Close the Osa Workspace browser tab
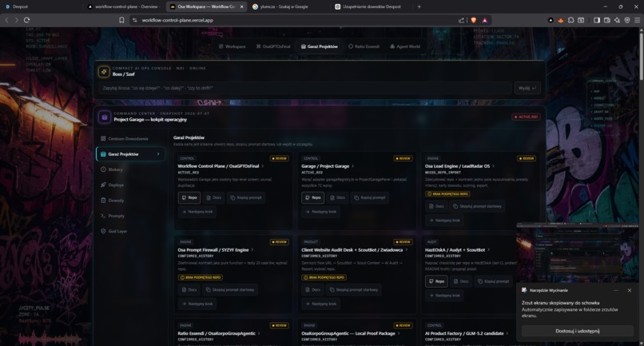644x346 pixels. tap(241, 6)
